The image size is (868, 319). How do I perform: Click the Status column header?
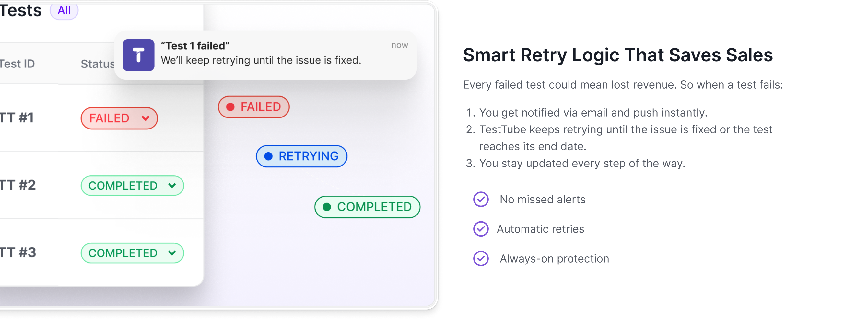click(x=97, y=64)
